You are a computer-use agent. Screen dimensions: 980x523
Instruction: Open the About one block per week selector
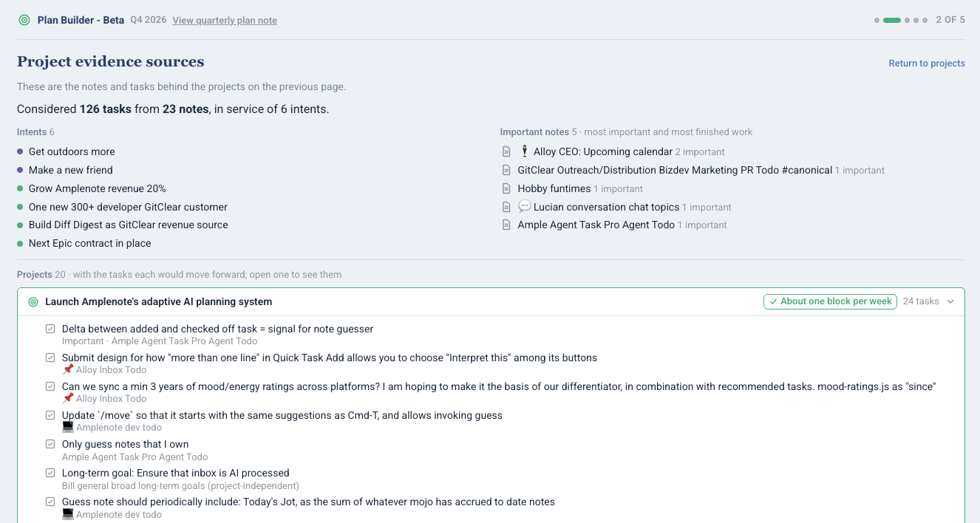830,301
